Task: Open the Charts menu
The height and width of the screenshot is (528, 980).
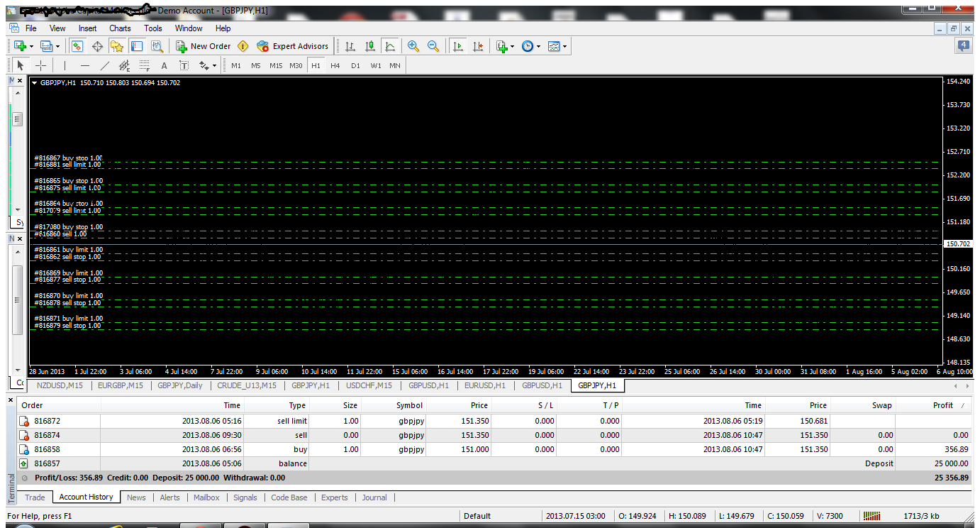Action: [120, 28]
